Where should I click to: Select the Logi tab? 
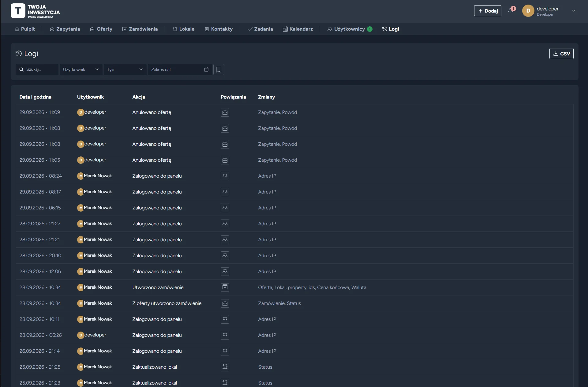391,29
